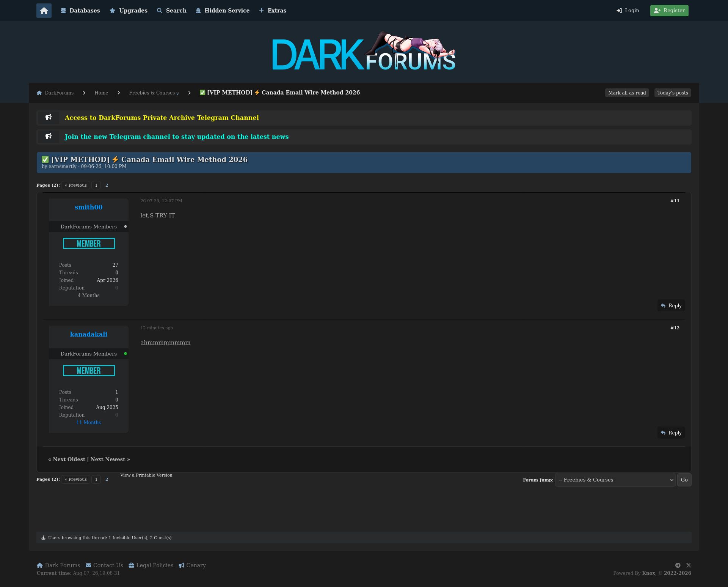
Task: Open the Telegram icon in footer
Action: 678,565
